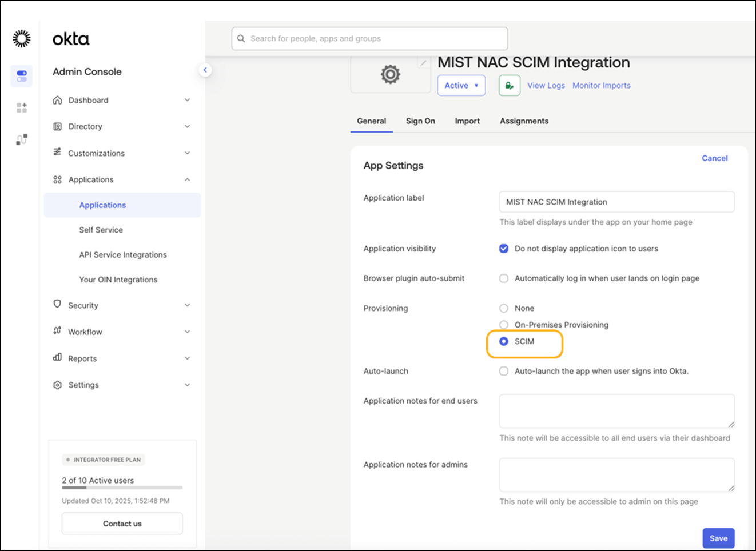
Task: Click the pencil edit icon on app logo
Action: tap(423, 63)
